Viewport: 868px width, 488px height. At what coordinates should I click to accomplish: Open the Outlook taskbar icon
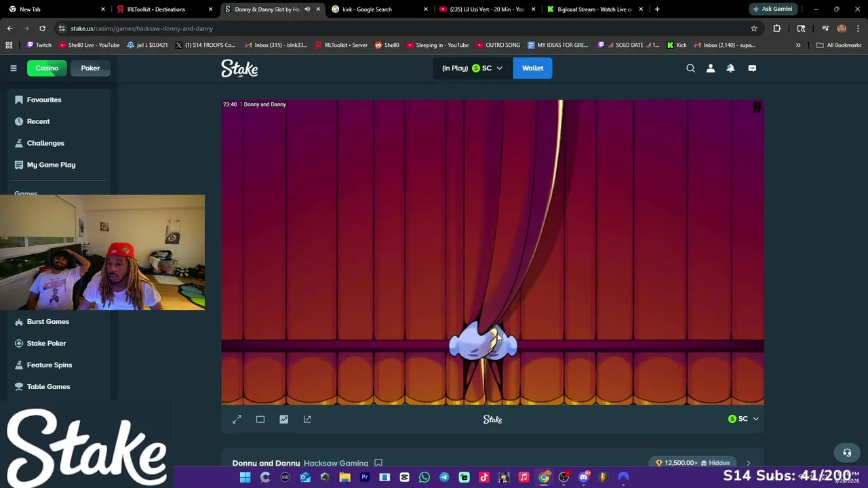pyautogui.click(x=305, y=477)
